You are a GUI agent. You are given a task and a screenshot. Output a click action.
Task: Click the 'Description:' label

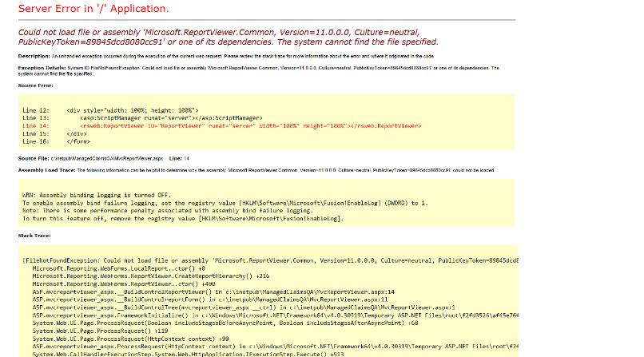pyautogui.click(x=34, y=56)
